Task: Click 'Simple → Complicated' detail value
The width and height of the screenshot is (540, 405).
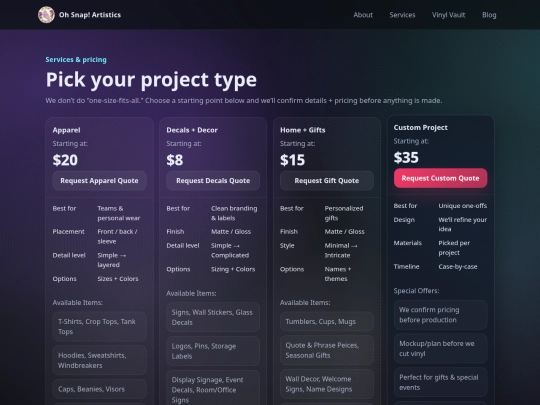Action: 230,250
